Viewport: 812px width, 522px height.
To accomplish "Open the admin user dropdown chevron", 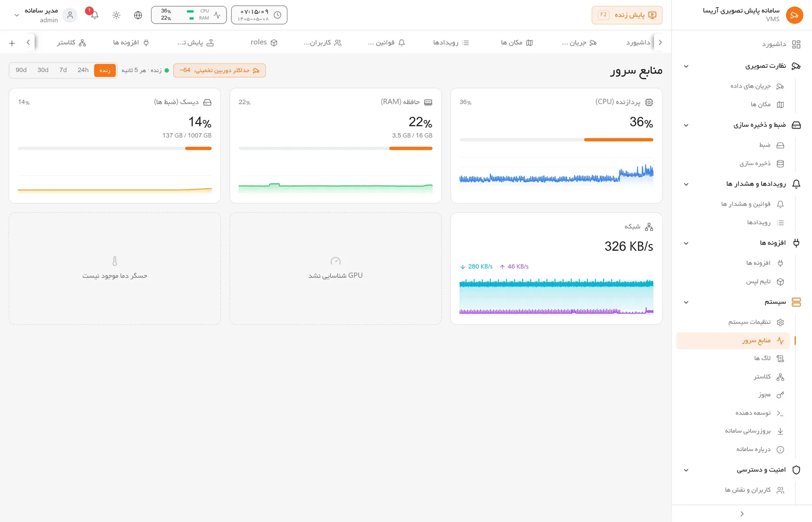I will pos(17,15).
